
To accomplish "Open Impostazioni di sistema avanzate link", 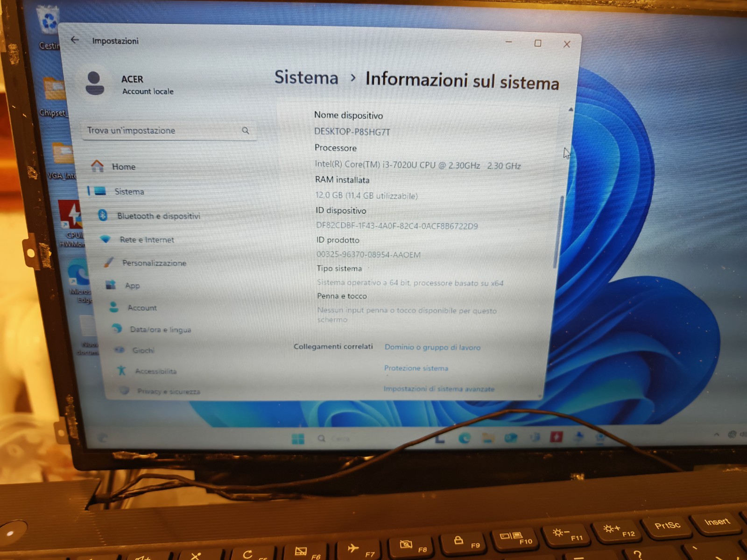I will [439, 389].
